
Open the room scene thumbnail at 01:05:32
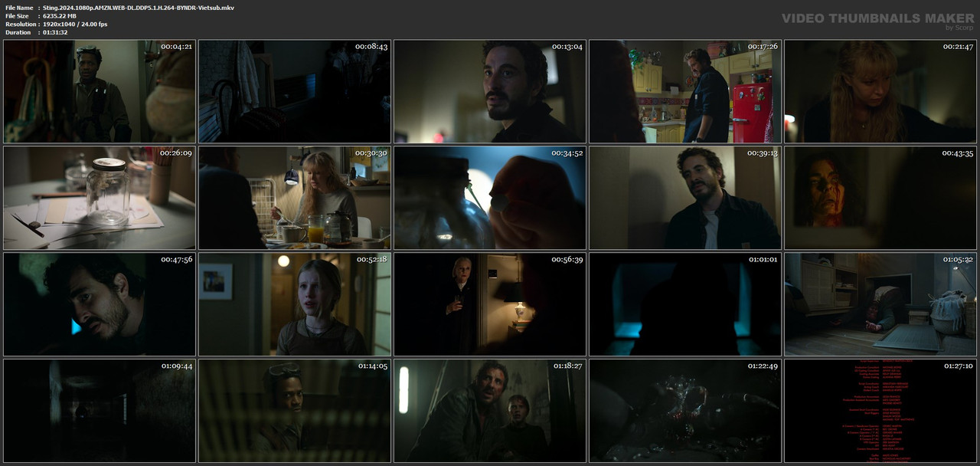(x=880, y=305)
